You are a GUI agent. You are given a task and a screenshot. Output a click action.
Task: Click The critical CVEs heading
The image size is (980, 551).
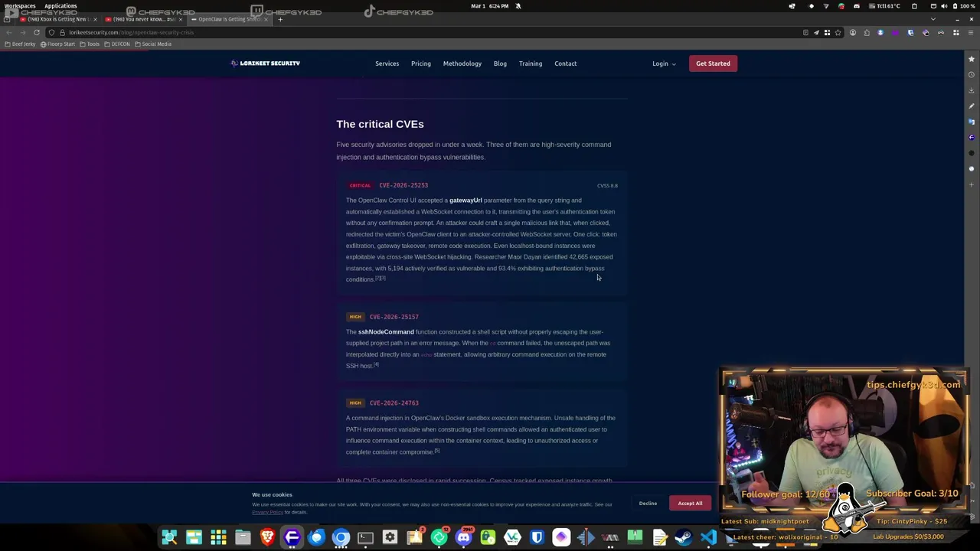point(380,124)
